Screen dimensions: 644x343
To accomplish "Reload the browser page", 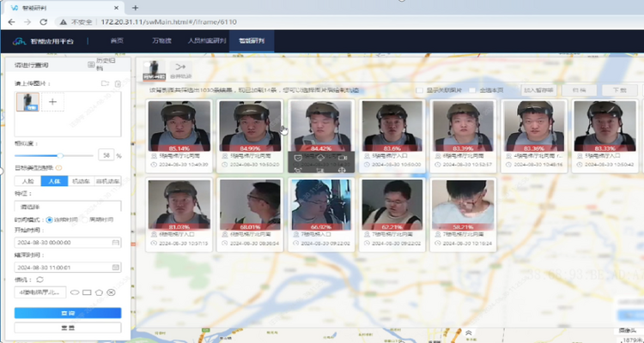I will (x=44, y=21).
